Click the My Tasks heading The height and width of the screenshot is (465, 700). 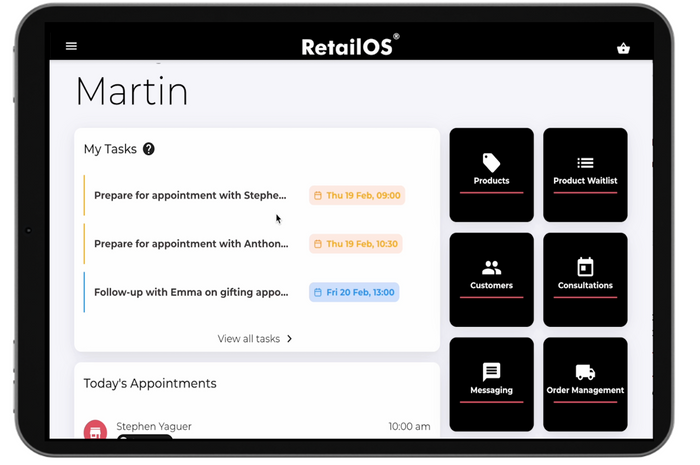110,149
